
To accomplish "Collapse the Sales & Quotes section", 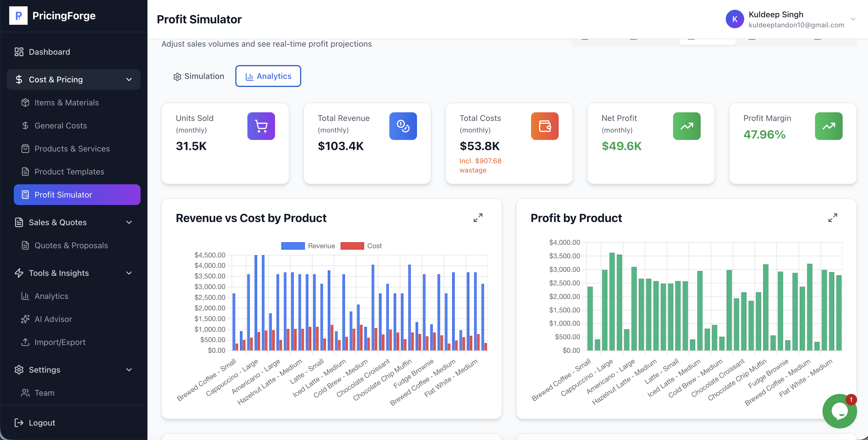I will pyautogui.click(x=129, y=222).
